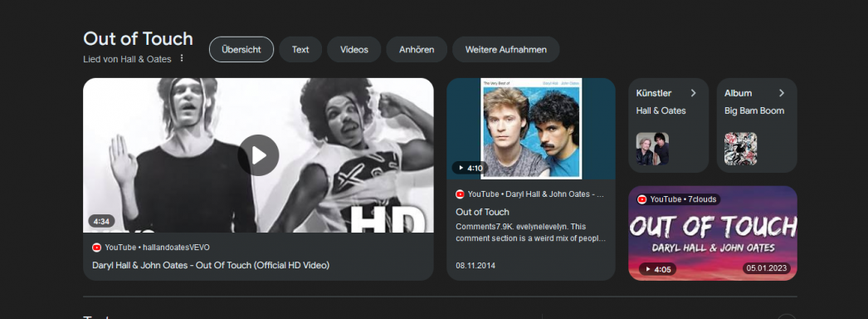The image size is (868, 319).
Task: Click the Künstler label
Action: tap(654, 93)
